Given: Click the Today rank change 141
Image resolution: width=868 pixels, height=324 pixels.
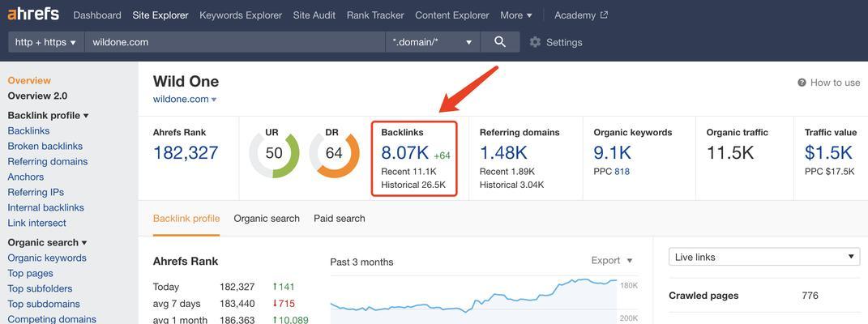Looking at the screenshot, I should (x=284, y=287).
